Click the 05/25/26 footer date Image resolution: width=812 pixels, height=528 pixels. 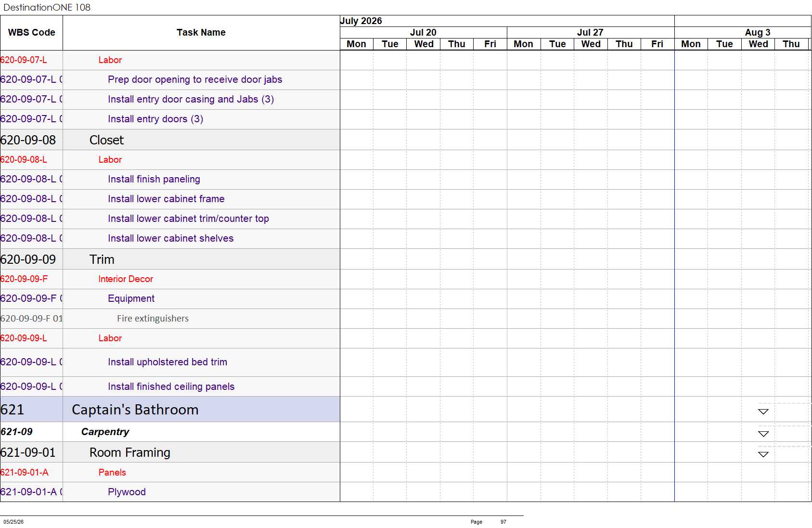click(13, 522)
